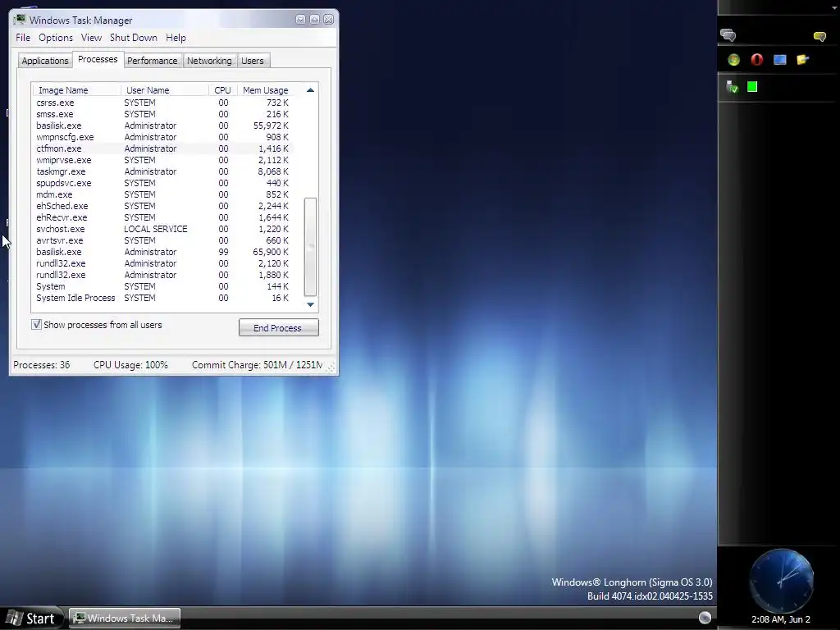
Task: Launch Opera from the sidebar
Action: pos(756,60)
